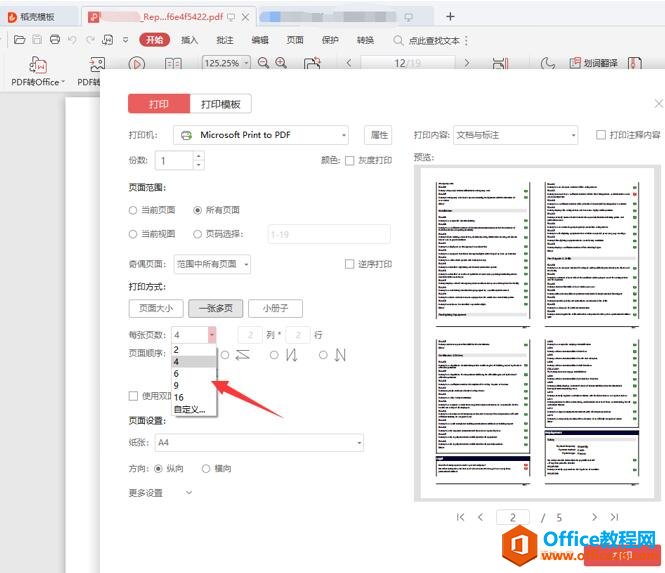
Task: Open the 打印内容 dropdown
Action: [x=515, y=135]
